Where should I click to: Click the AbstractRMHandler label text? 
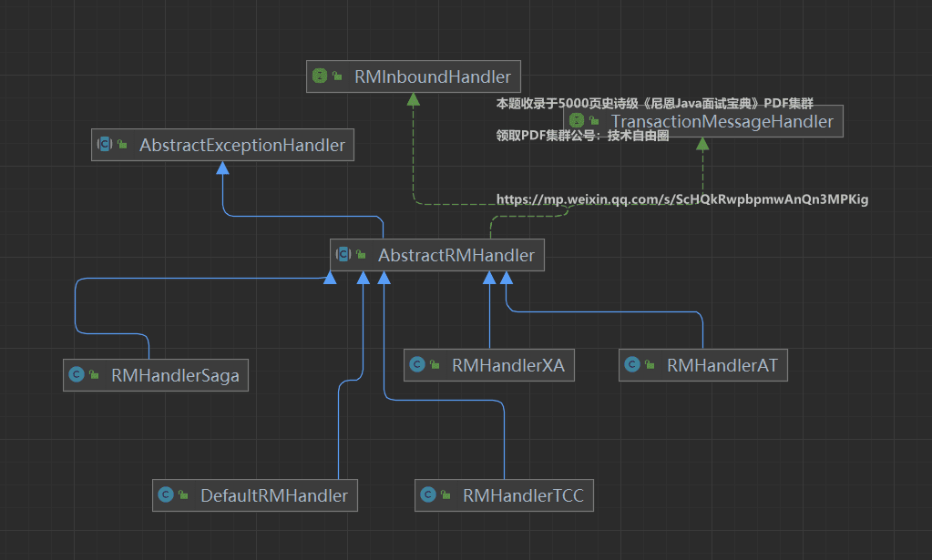click(x=456, y=255)
